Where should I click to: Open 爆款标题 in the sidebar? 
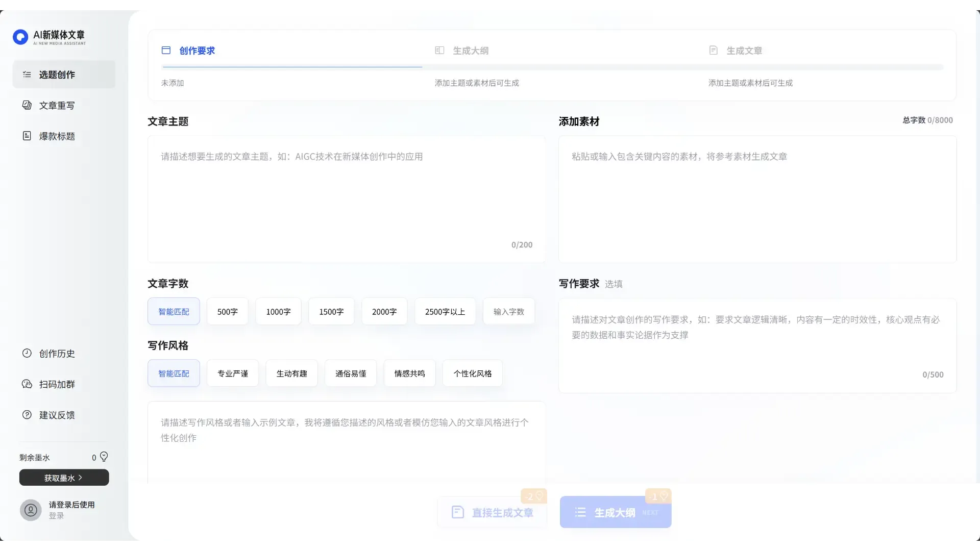click(64, 136)
